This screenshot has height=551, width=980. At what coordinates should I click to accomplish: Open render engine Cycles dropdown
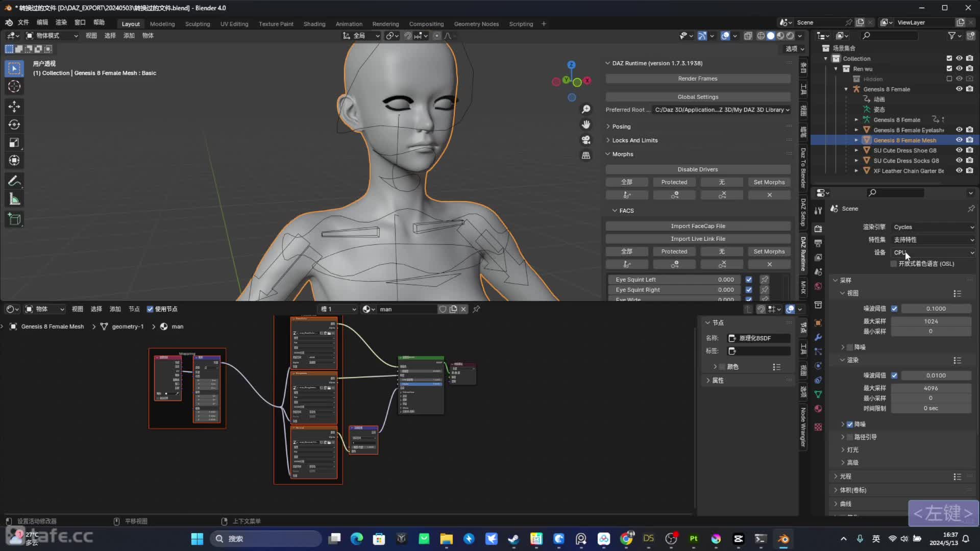point(934,227)
